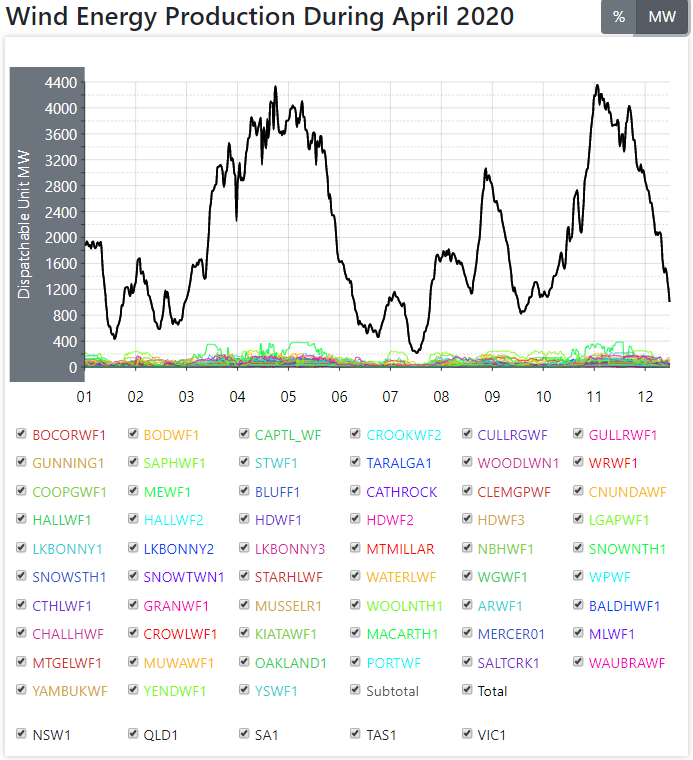
Task: Hide the SA1 region series
Action: click(245, 734)
